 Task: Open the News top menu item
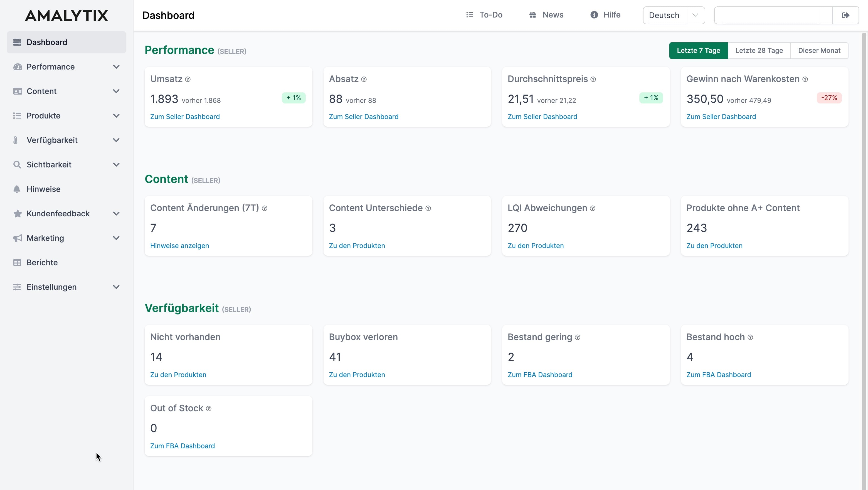(x=546, y=15)
